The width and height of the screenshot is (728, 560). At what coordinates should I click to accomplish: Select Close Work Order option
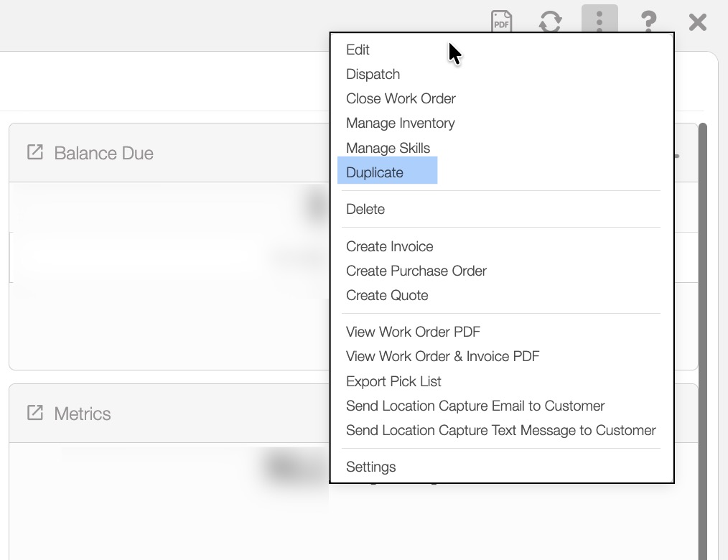tap(401, 98)
